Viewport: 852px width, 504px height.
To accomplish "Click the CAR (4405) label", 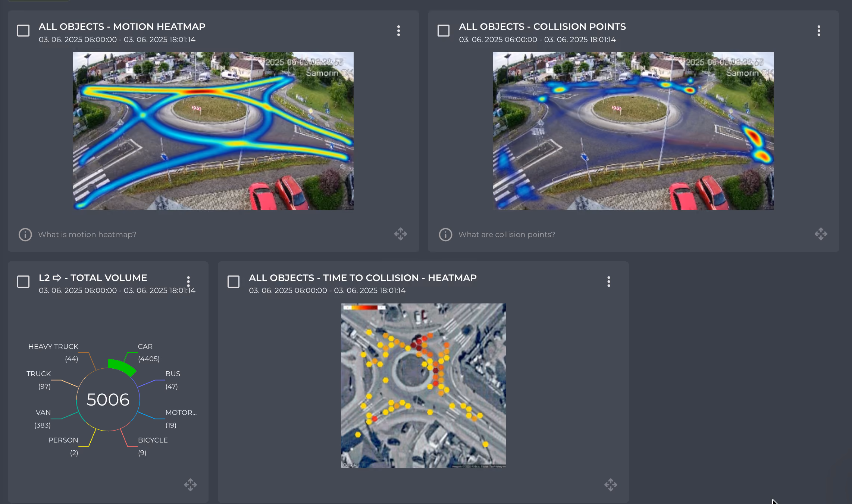I will (x=149, y=353).
